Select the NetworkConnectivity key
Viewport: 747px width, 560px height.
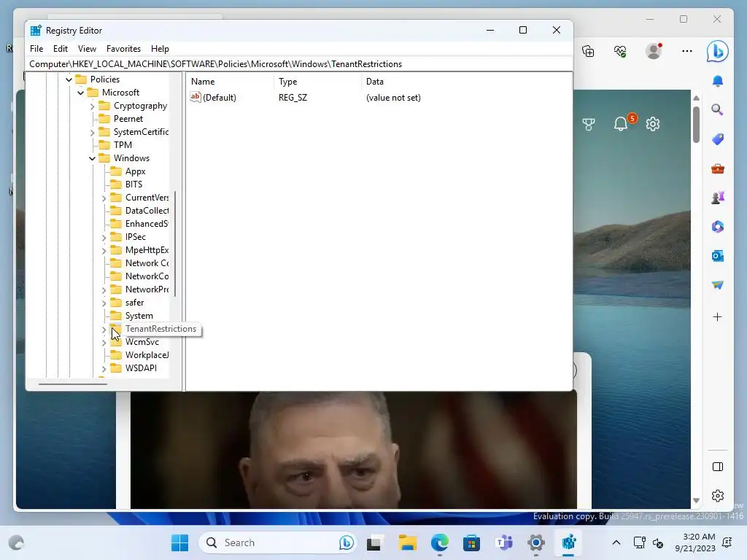pyautogui.click(x=146, y=276)
